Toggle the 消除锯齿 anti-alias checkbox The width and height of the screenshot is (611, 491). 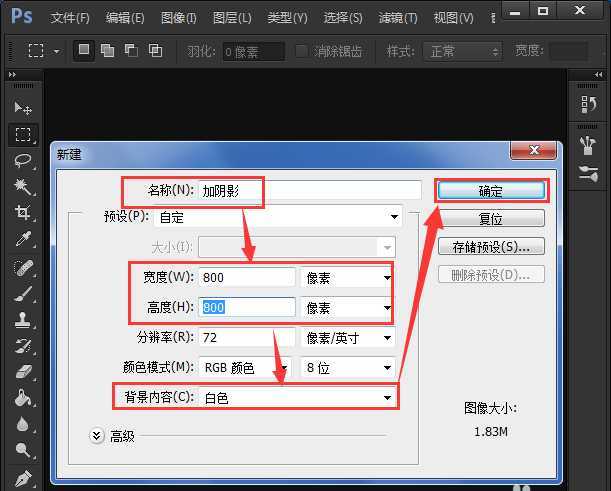click(x=301, y=51)
